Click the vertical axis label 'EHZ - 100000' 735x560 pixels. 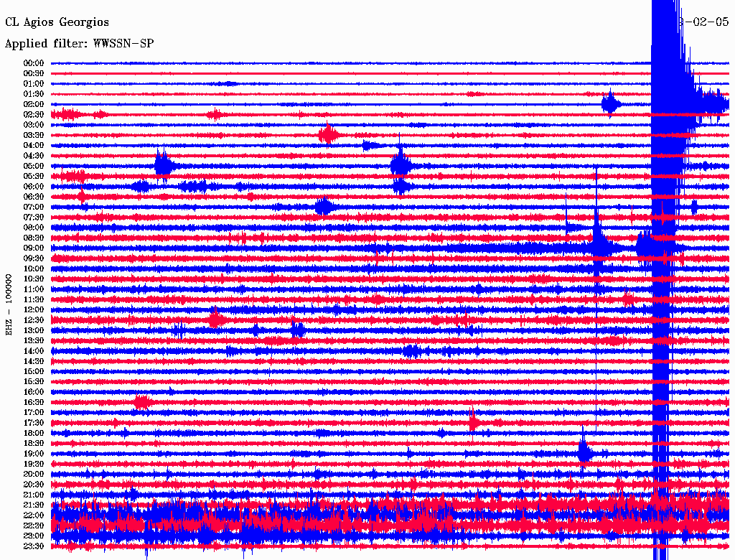9,304
